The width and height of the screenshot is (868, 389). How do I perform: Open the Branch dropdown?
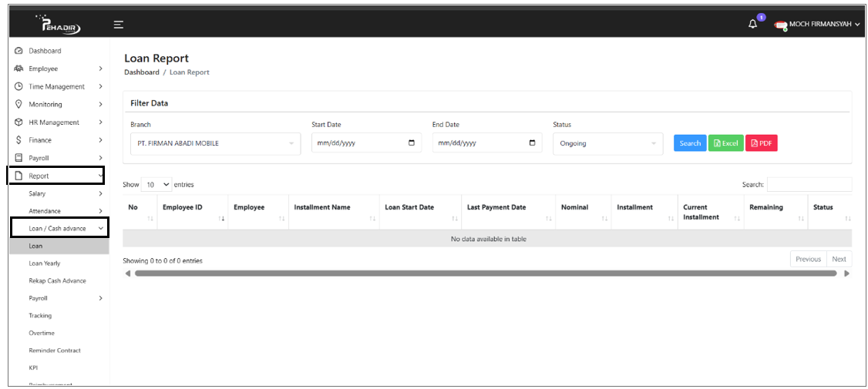[x=215, y=143]
